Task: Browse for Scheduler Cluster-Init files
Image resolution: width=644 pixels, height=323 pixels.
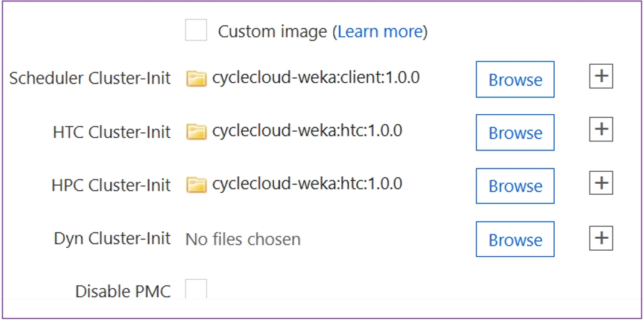Action: (x=515, y=79)
